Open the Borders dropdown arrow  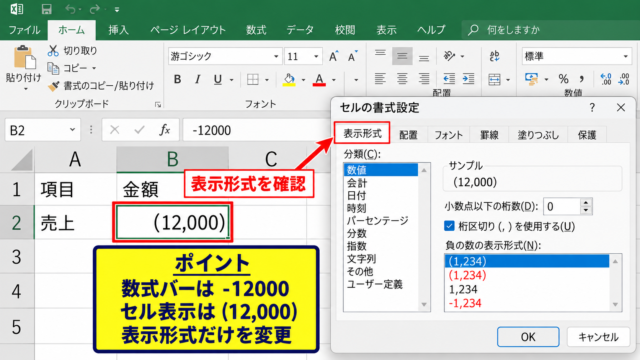coord(267,80)
